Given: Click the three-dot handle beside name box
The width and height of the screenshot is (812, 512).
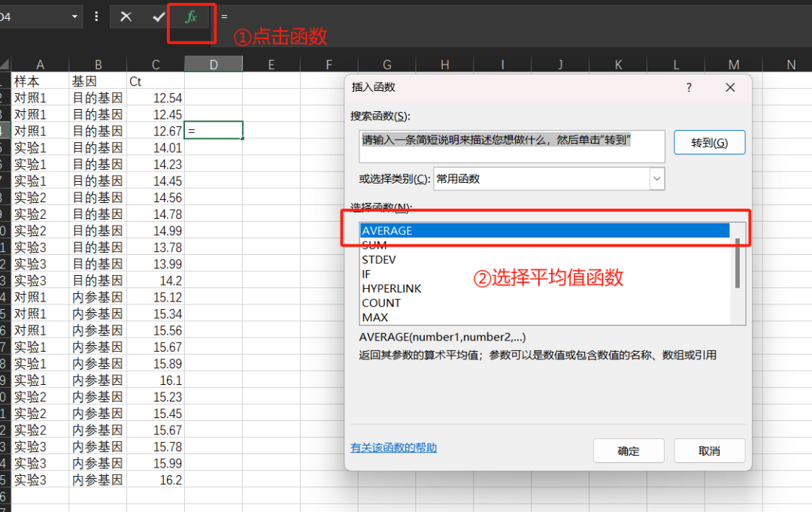Looking at the screenshot, I should pos(96,17).
